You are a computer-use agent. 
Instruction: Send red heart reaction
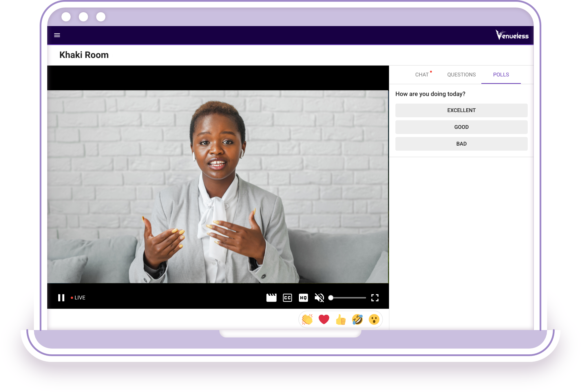324,320
